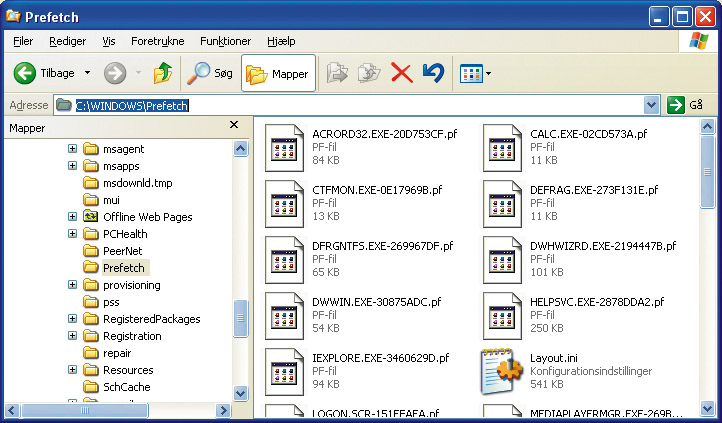Select the Registration folder in tree

(132, 336)
